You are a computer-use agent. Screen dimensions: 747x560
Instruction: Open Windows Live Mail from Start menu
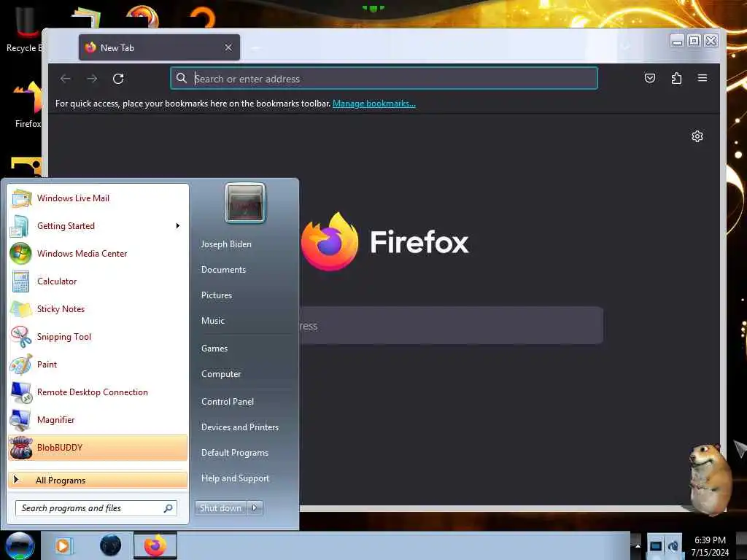(98, 198)
